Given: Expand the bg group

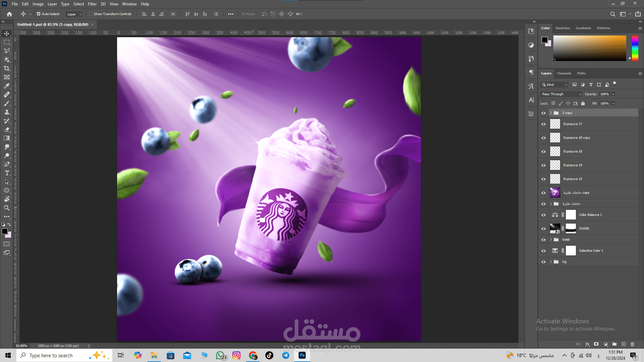Looking at the screenshot, I should pyautogui.click(x=551, y=262).
